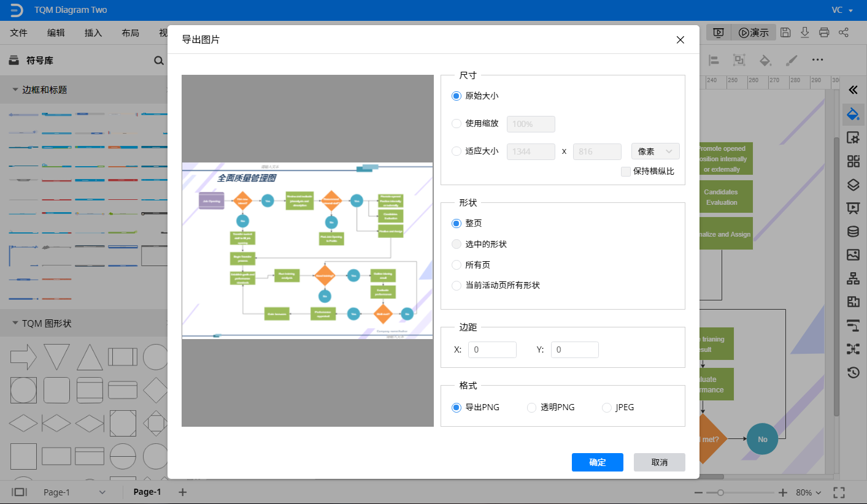Open the 像素 unit dropdown

pyautogui.click(x=655, y=151)
